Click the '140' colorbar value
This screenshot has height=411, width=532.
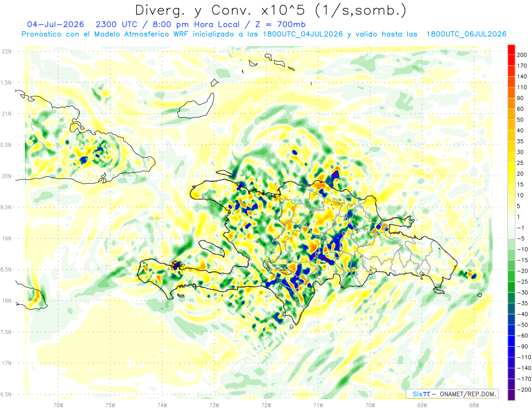(522, 77)
